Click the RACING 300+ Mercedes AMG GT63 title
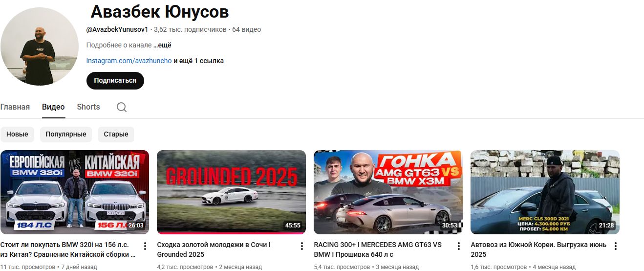The width and height of the screenshot is (644, 271). (378, 249)
